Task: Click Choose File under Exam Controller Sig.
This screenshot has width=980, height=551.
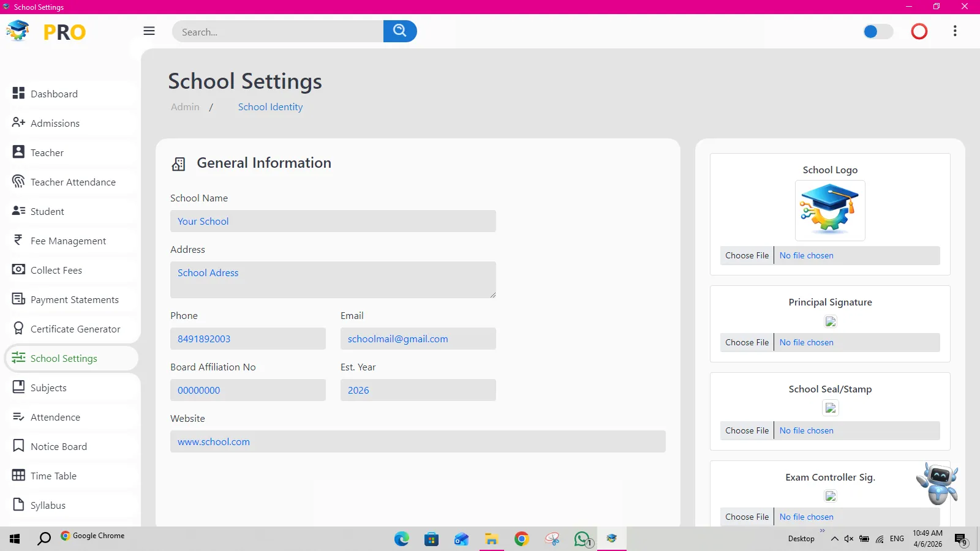Action: 747,517
